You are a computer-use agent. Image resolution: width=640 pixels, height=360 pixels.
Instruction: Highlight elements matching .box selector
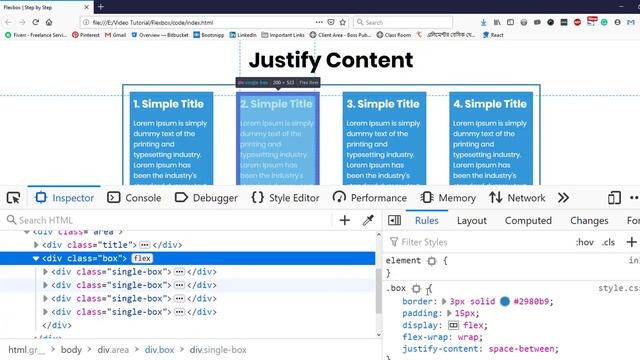[x=416, y=289]
